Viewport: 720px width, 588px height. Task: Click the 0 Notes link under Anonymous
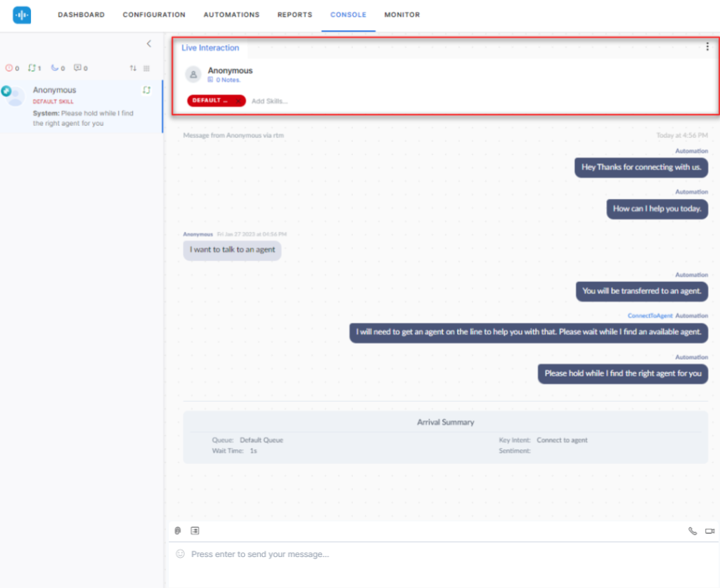pos(226,79)
